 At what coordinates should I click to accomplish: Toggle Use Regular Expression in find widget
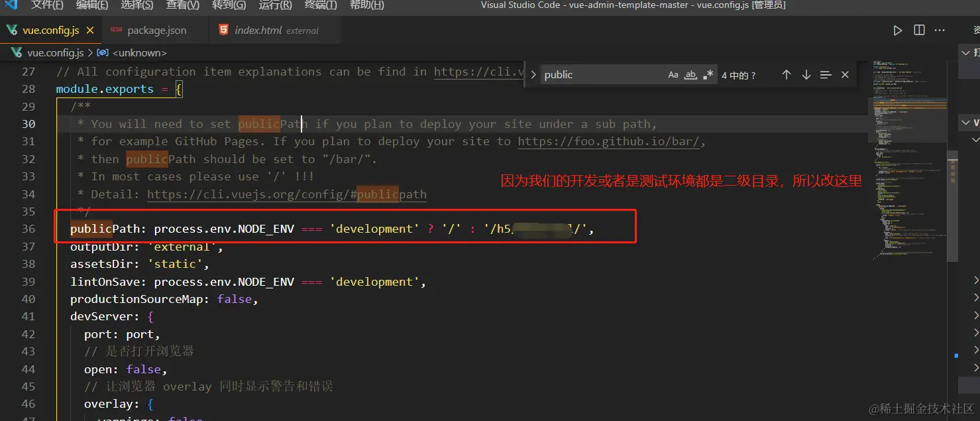coord(708,75)
